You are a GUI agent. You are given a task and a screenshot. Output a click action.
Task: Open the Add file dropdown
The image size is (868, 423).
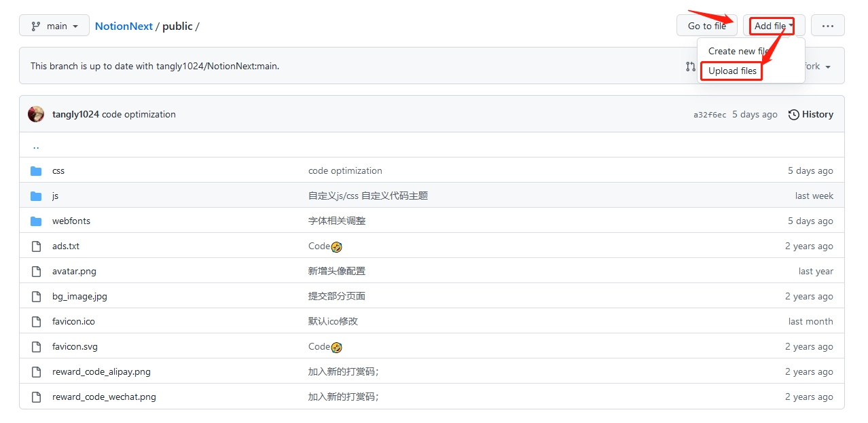point(774,26)
